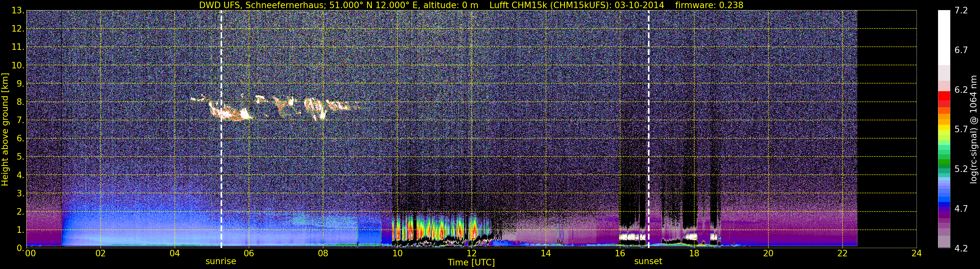Screen dimensions: 980x269
Task: Click the white top section of the colorbar
Action: click(944, 37)
